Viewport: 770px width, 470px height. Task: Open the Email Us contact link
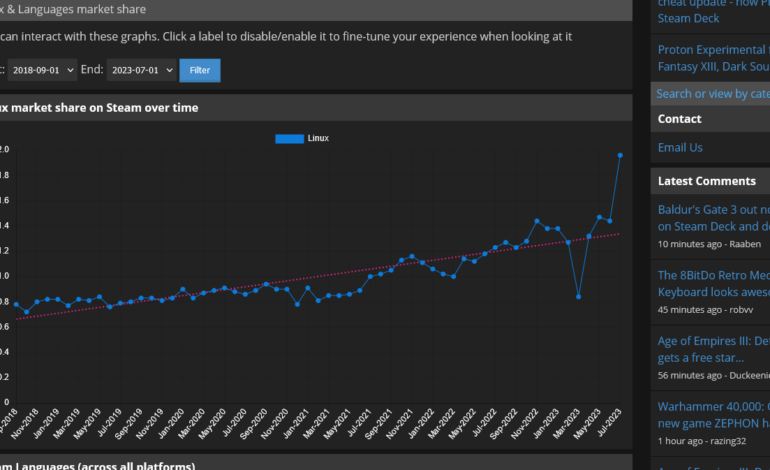tap(680, 147)
